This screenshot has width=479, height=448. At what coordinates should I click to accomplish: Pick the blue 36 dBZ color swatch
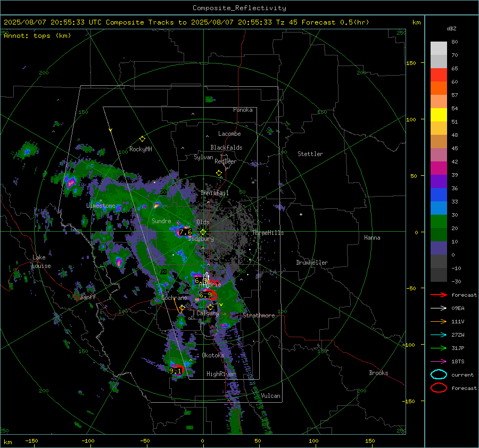point(439,194)
